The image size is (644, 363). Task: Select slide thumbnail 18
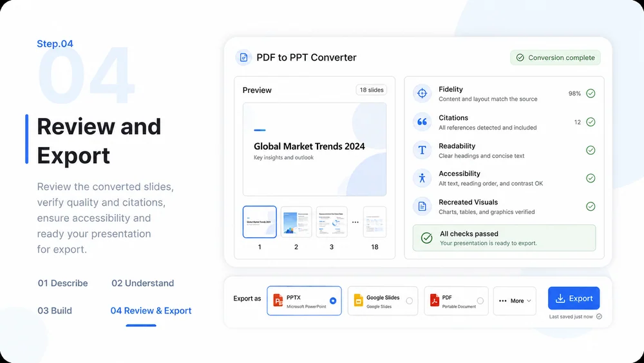pyautogui.click(x=375, y=222)
